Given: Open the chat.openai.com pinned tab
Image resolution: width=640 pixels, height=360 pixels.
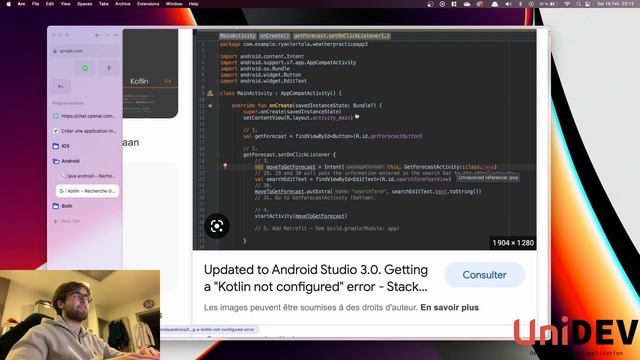Looking at the screenshot, I should point(84,116).
